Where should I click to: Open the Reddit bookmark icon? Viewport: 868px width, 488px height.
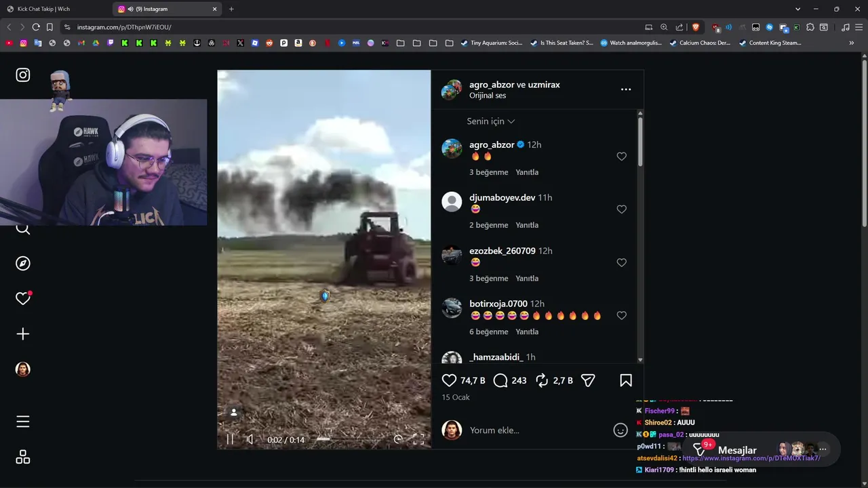269,43
